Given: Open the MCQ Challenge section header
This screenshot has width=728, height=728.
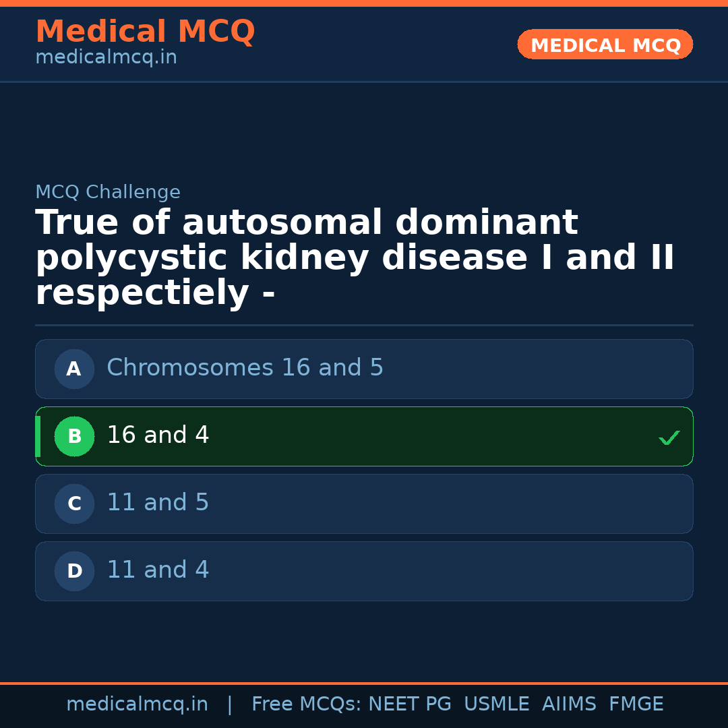Looking at the screenshot, I should (x=108, y=191).
